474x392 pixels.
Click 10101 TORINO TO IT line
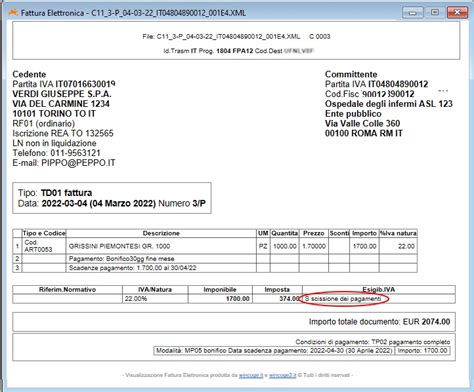54,114
